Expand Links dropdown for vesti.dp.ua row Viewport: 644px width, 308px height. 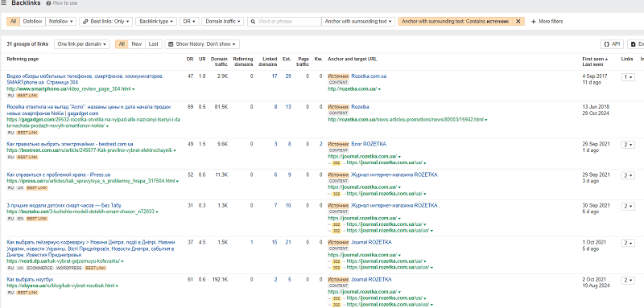[628, 243]
